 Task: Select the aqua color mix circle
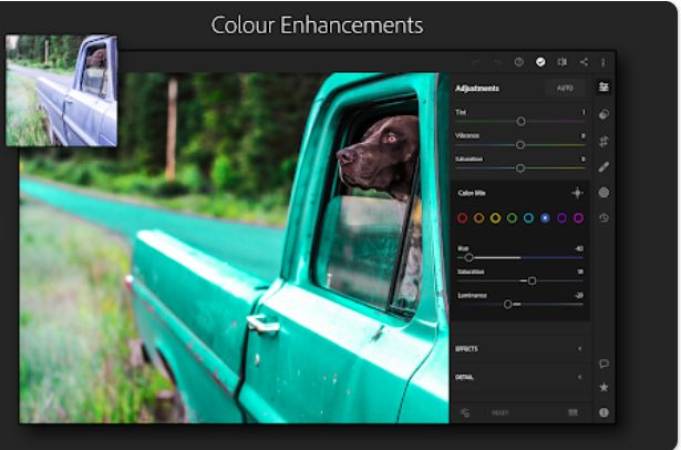(528, 218)
